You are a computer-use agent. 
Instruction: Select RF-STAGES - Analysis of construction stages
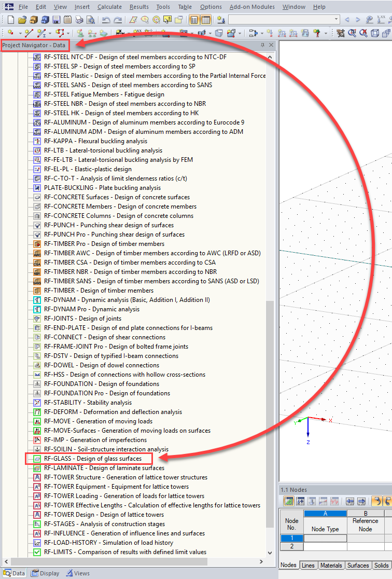pyautogui.click(x=104, y=524)
